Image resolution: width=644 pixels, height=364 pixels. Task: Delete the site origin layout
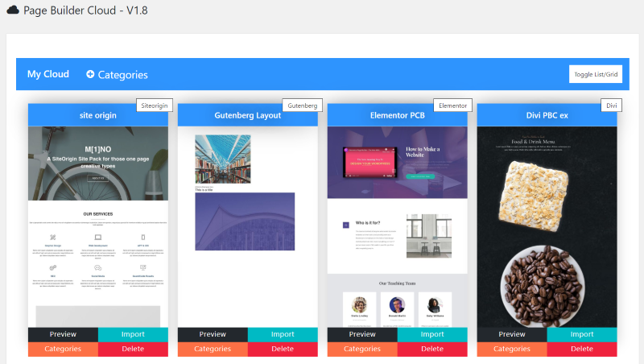coord(133,349)
